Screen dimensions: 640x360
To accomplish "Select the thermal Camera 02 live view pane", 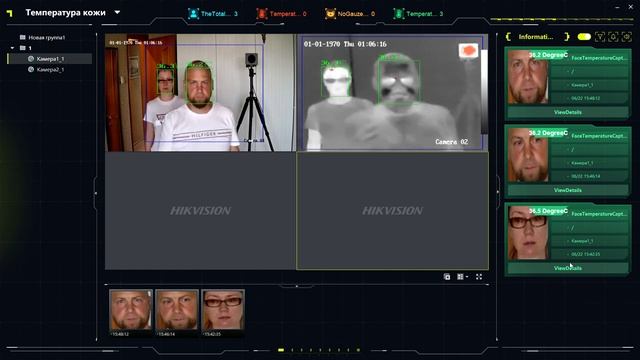I will (392, 93).
